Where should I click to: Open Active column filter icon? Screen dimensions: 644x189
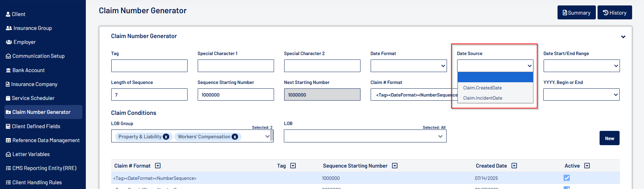[587, 166]
